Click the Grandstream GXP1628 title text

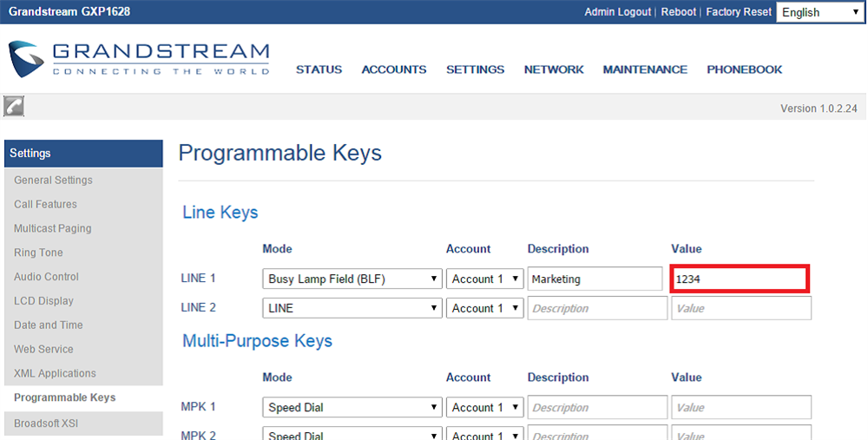pyautogui.click(x=69, y=11)
